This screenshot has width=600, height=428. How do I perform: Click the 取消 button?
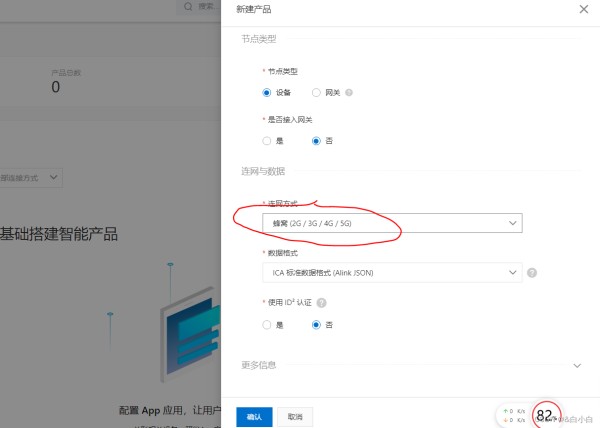click(x=295, y=417)
